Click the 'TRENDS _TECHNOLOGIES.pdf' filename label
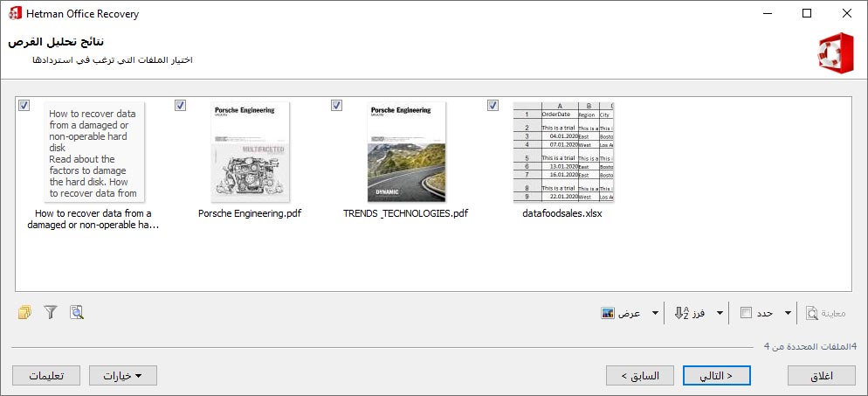Viewport: 868px width, 396px height. click(x=406, y=213)
